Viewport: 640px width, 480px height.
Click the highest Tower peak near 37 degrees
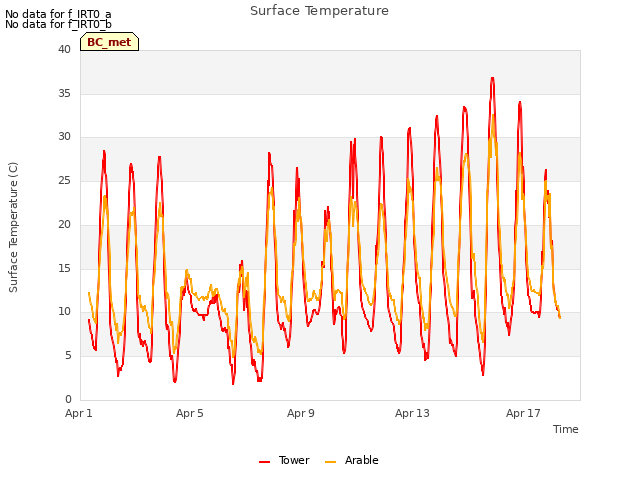pyautogui.click(x=493, y=78)
